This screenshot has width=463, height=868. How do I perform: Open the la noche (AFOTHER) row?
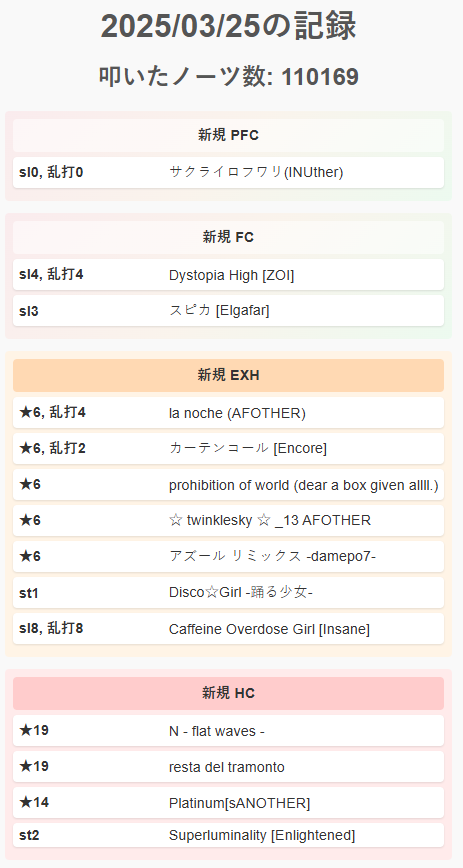pos(228,413)
